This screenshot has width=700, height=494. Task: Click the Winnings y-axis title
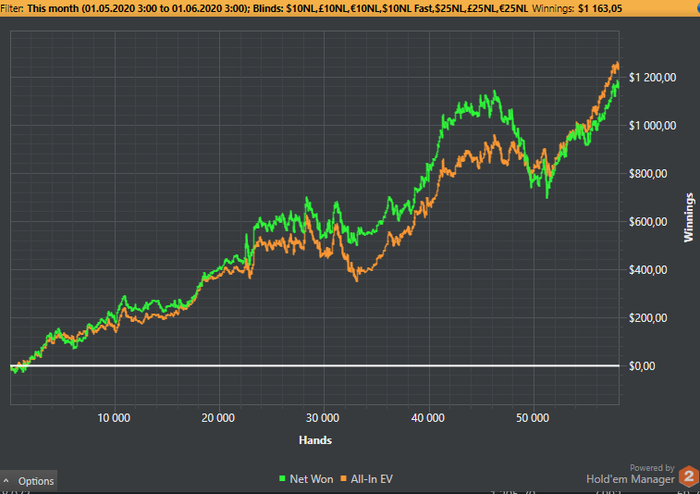(x=689, y=217)
